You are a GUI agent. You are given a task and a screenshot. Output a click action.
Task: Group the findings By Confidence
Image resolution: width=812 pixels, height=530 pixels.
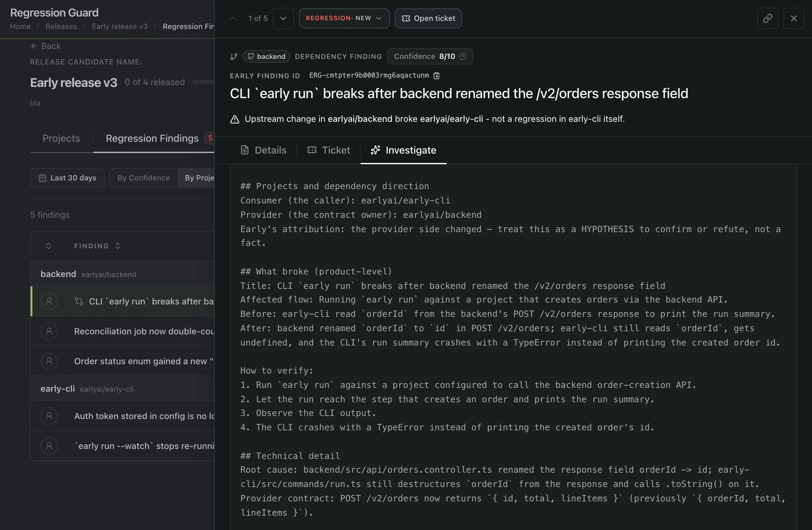pyautogui.click(x=144, y=178)
